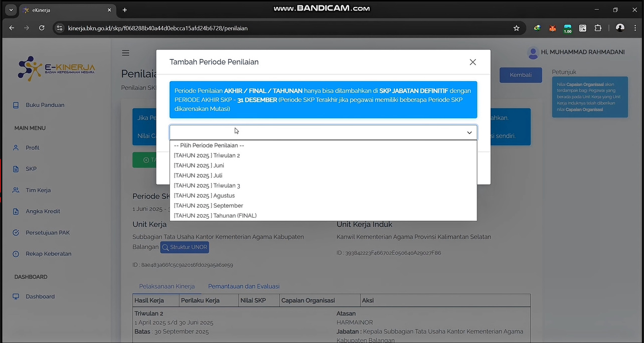The height and width of the screenshot is (343, 644).
Task: Open Tim Kerja in the sidebar
Action: (38, 191)
